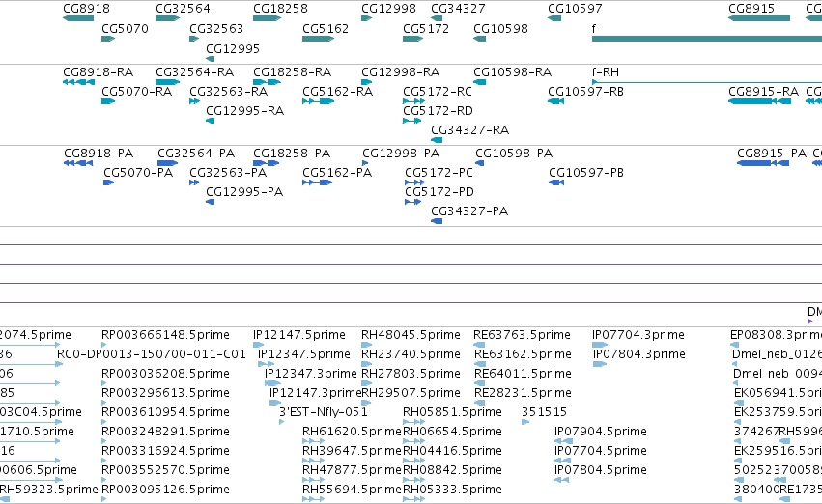The height and width of the screenshot is (504, 822).
Task: Select EST label RE28231.5prime
Action: 524,393
